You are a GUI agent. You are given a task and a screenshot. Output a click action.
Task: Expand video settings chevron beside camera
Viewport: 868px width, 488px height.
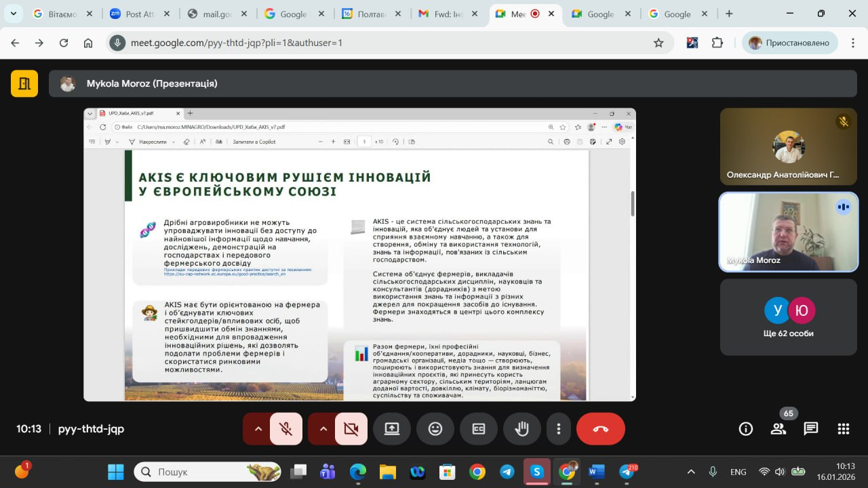tap(323, 428)
